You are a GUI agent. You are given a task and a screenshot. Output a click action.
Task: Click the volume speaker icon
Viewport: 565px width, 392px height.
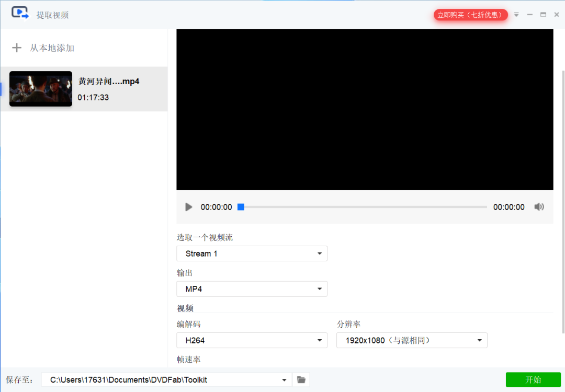tap(539, 207)
